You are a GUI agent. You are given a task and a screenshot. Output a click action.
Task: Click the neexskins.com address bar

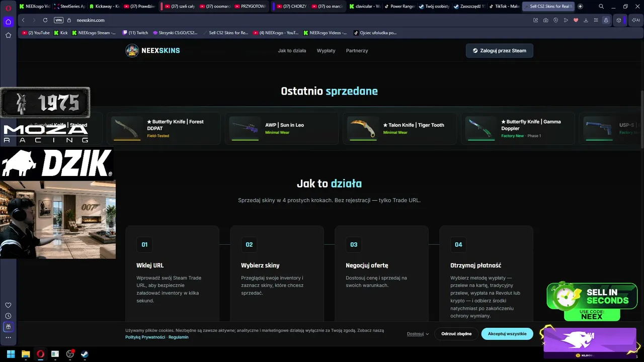pos(302,20)
